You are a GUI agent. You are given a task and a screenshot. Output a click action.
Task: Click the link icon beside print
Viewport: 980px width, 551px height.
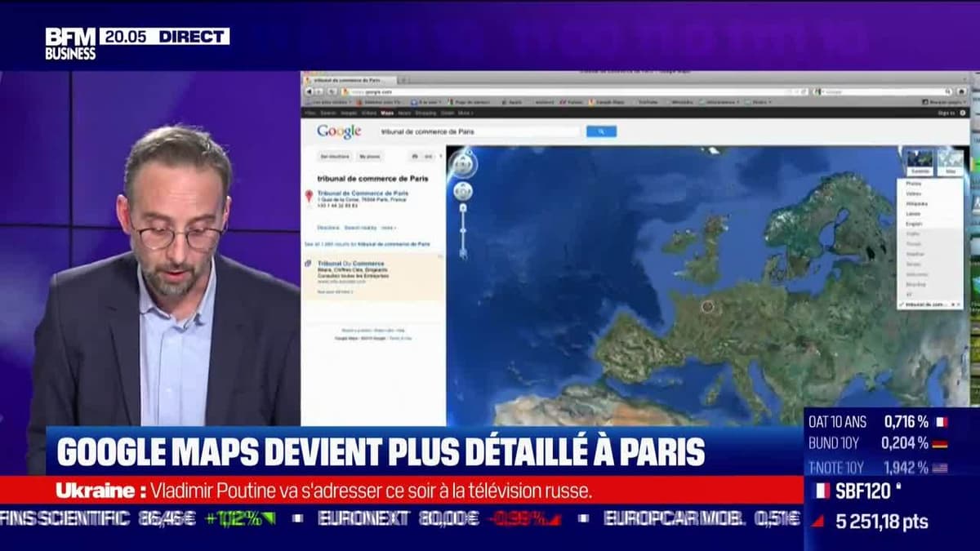click(428, 156)
